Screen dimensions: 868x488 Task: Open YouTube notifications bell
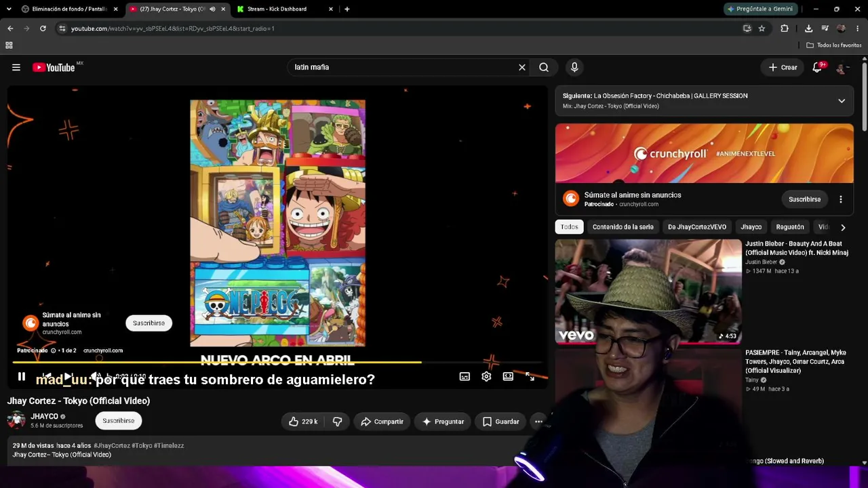pyautogui.click(x=818, y=67)
